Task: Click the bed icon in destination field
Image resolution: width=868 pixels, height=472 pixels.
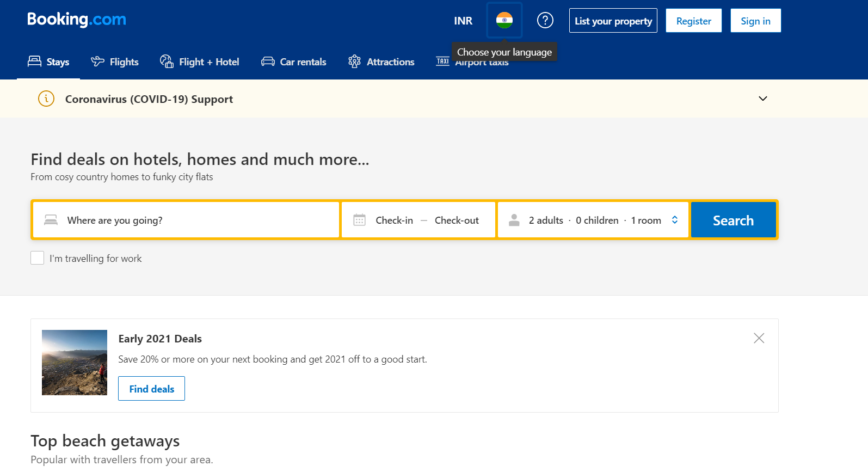Action: (x=51, y=220)
